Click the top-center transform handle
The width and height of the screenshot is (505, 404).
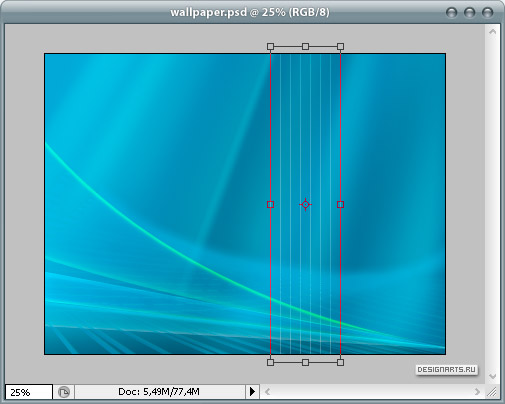coord(305,46)
